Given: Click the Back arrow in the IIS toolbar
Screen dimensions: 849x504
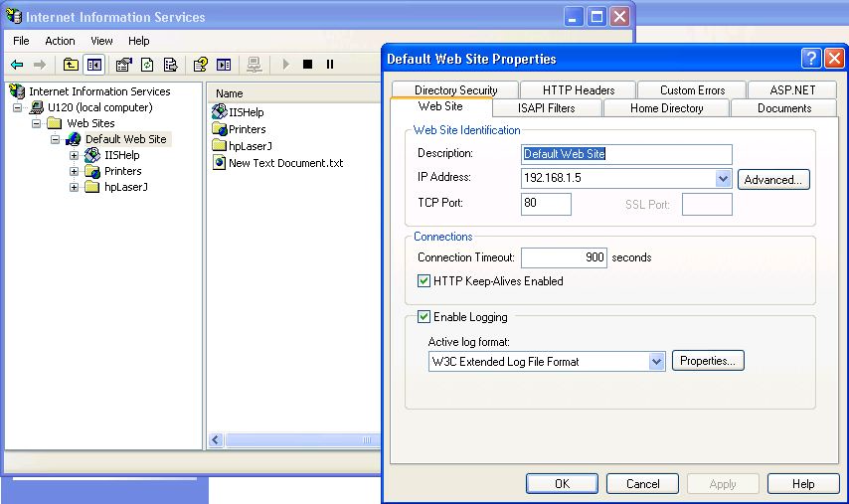Looking at the screenshot, I should [x=17, y=65].
